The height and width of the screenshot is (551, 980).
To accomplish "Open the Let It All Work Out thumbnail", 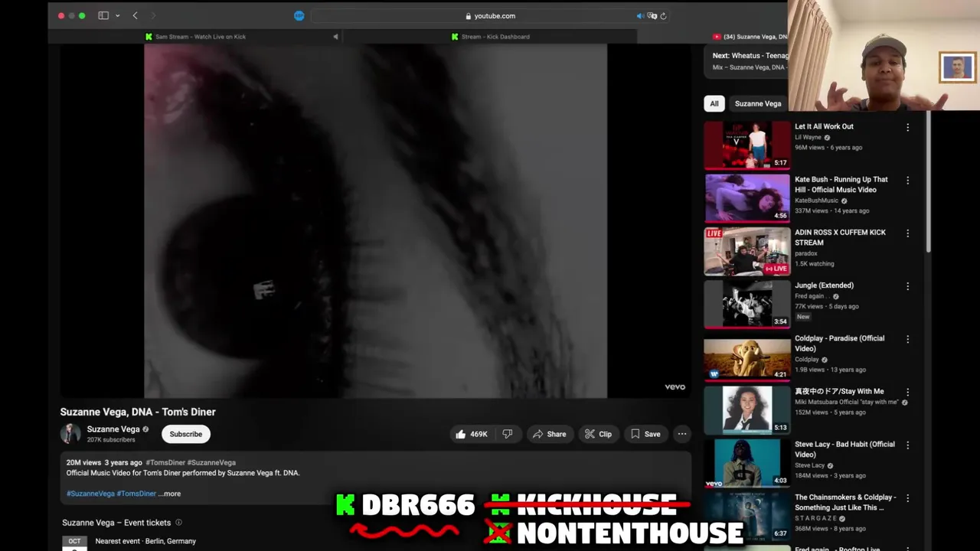I will click(747, 145).
